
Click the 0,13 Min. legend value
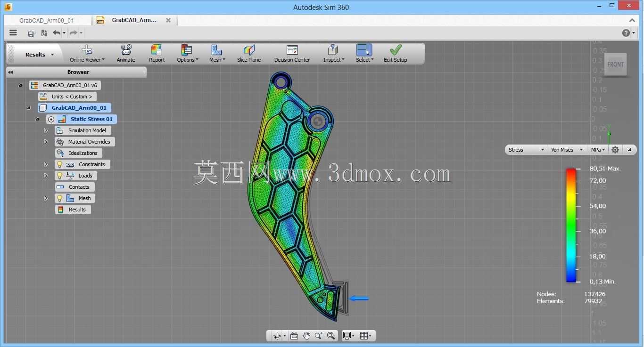click(x=603, y=282)
